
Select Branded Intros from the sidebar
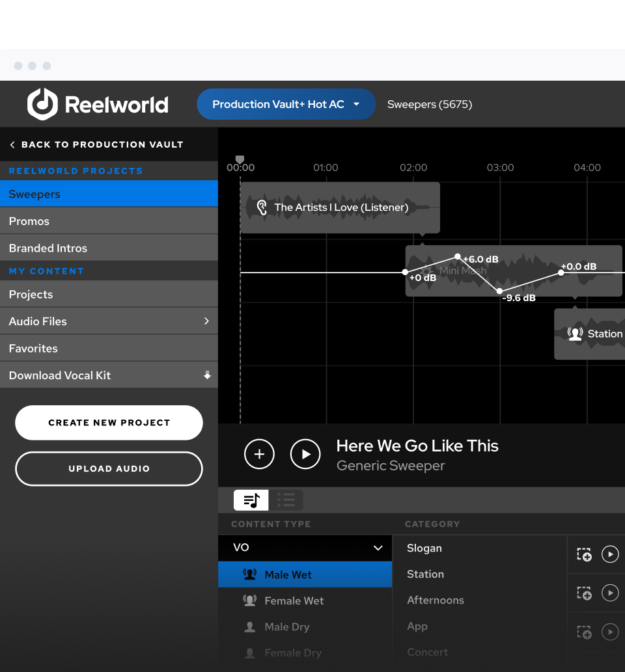(48, 248)
